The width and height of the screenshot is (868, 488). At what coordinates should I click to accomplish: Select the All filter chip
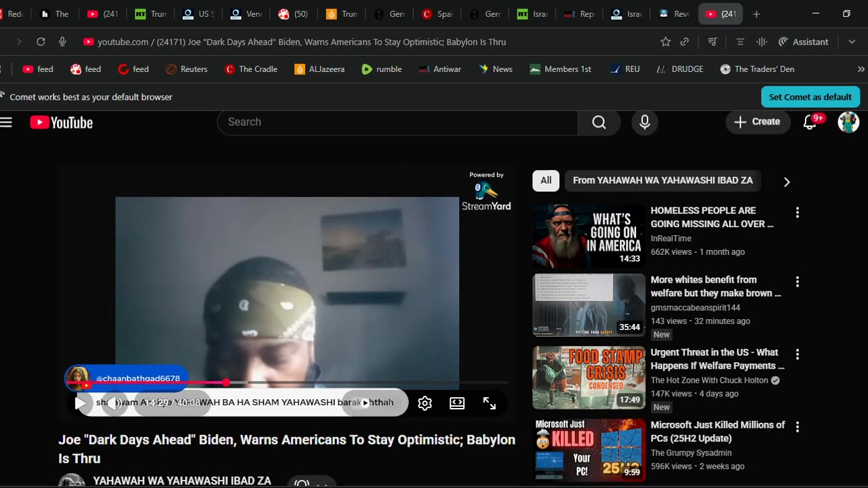(x=546, y=181)
